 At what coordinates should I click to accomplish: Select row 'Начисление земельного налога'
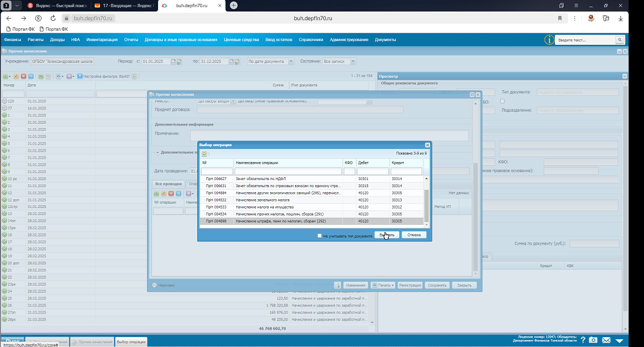311,200
